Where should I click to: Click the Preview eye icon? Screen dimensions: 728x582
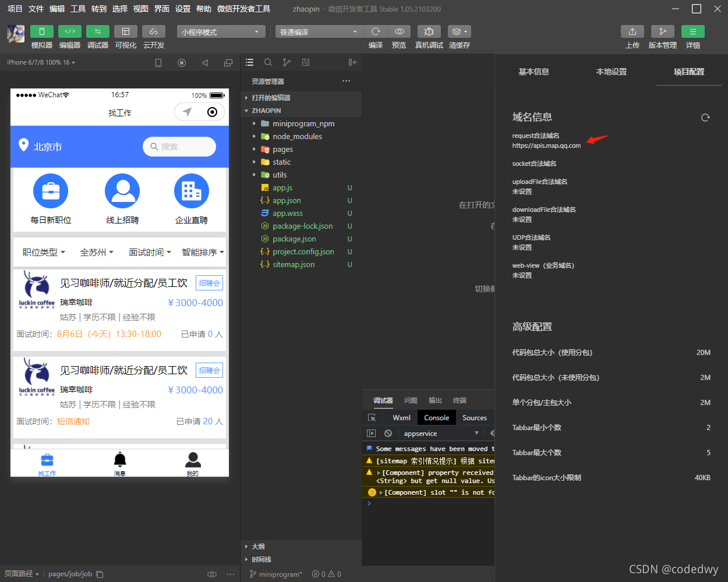tap(399, 31)
